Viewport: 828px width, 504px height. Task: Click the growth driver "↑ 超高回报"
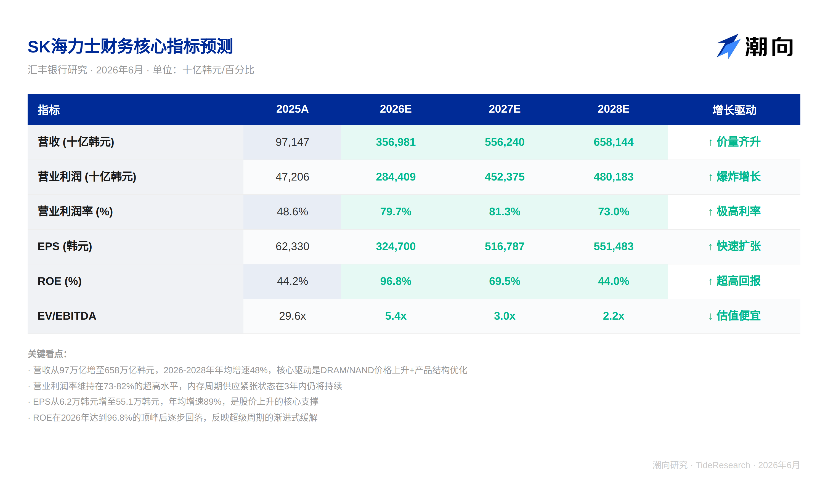coord(734,281)
